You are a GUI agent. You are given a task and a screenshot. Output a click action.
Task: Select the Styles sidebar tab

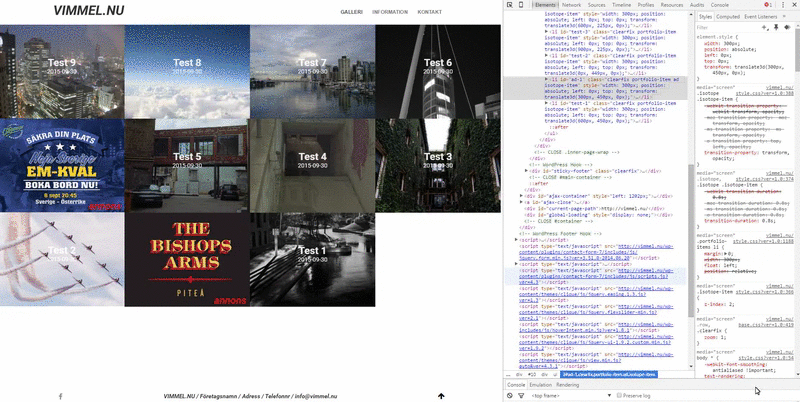(x=705, y=17)
